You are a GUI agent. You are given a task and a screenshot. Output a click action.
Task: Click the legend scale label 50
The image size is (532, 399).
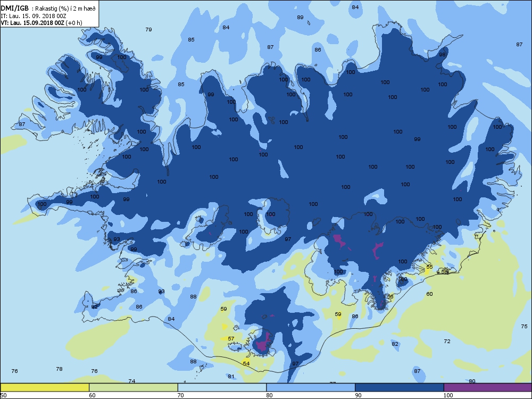tap(3, 395)
